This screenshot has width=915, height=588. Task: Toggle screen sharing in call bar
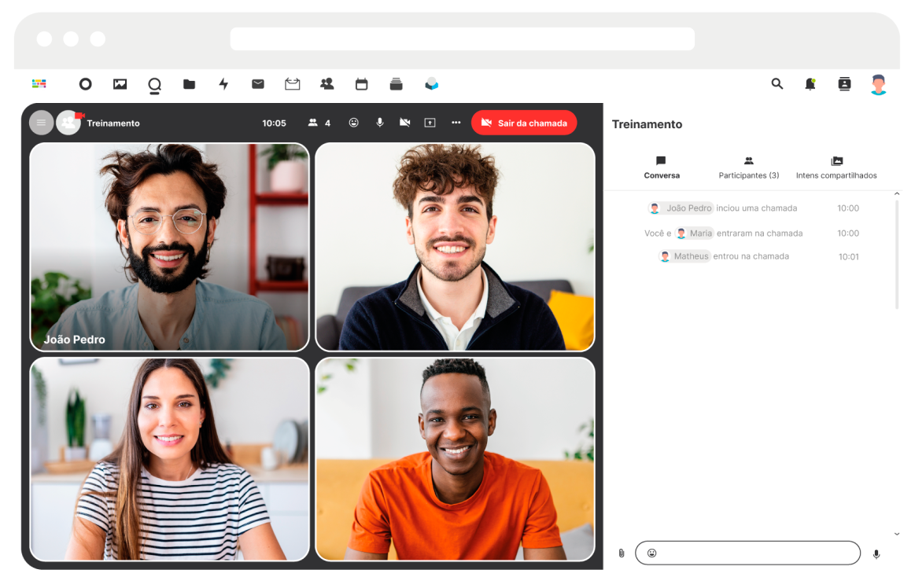pyautogui.click(x=430, y=123)
